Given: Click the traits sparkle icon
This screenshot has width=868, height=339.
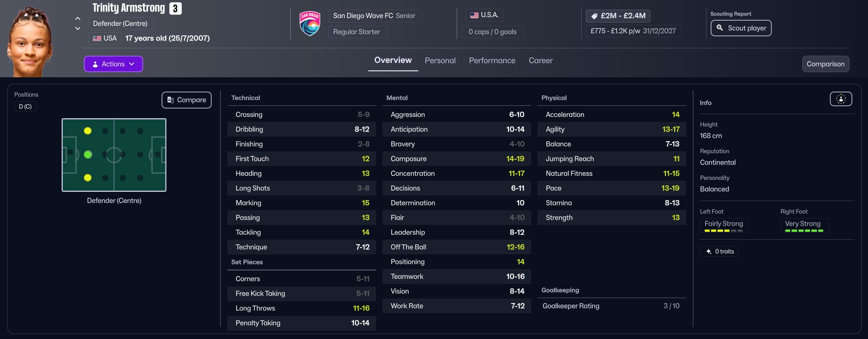Looking at the screenshot, I should tap(709, 252).
